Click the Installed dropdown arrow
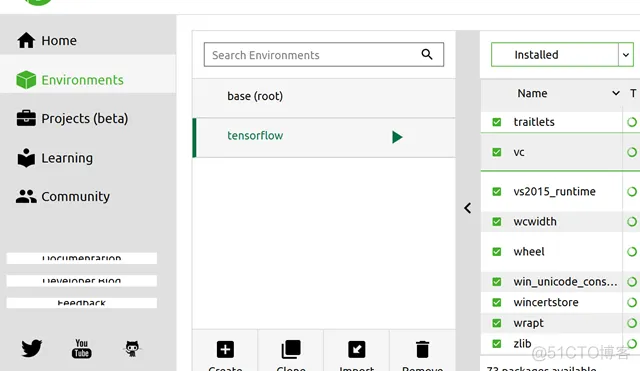This screenshot has width=640, height=371. pyautogui.click(x=626, y=54)
